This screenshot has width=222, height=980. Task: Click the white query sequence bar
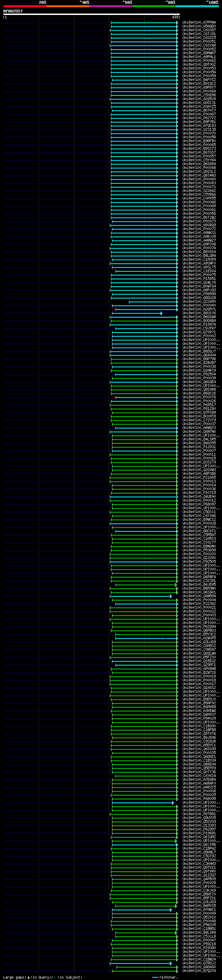[92, 14]
